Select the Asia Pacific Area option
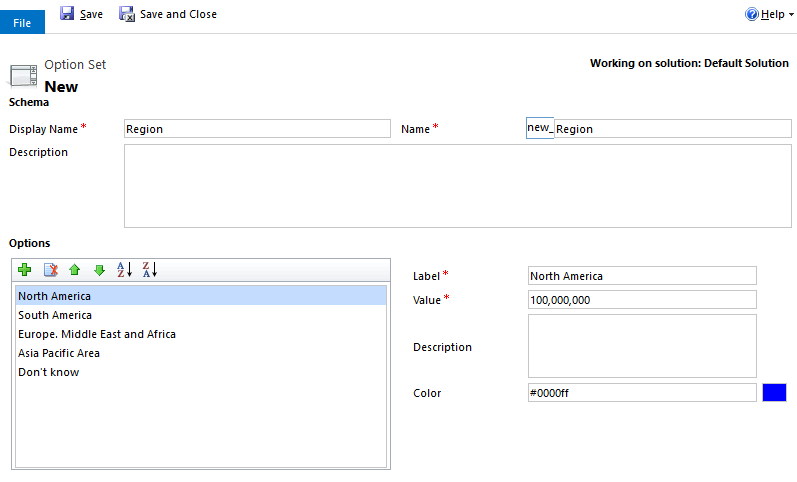The image size is (797, 482). click(x=201, y=353)
